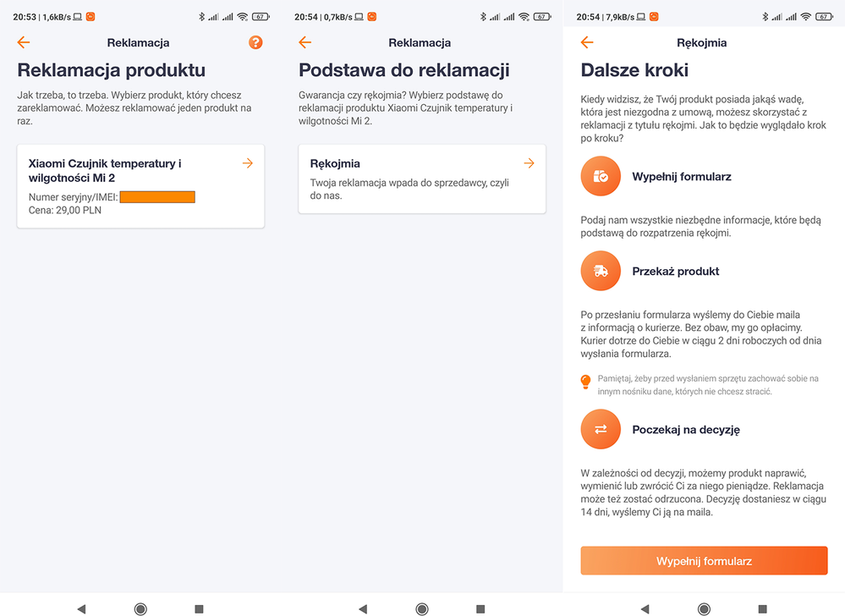Select the Xiaomi Czujnik temperatury product title
The image size is (845, 616).
click(105, 170)
